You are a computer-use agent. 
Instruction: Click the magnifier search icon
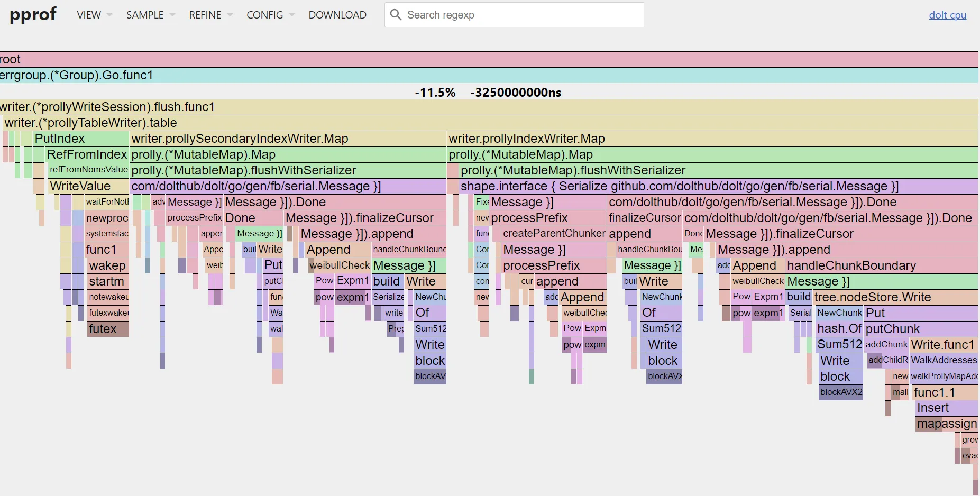[395, 15]
